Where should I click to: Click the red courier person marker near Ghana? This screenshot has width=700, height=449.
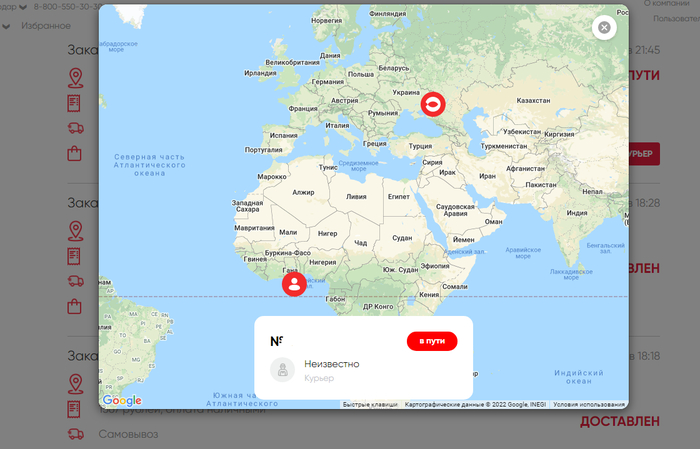(294, 284)
